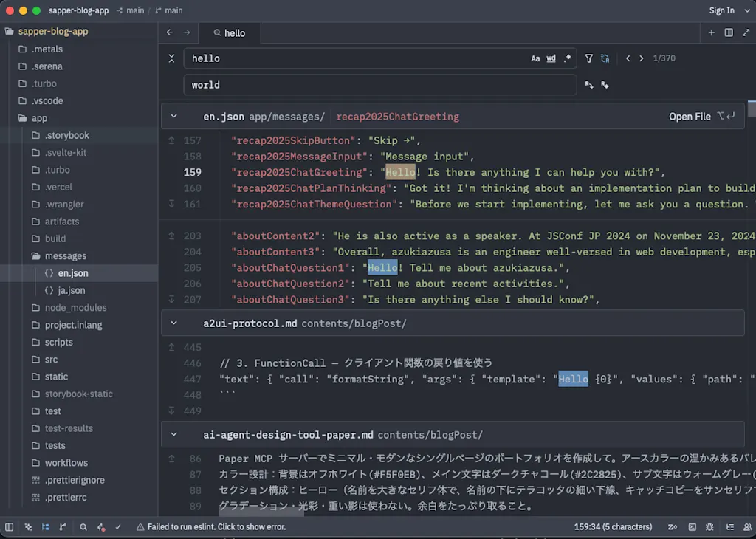Open the sparkle agent icon in status bar
The image size is (756, 539).
coord(29,527)
